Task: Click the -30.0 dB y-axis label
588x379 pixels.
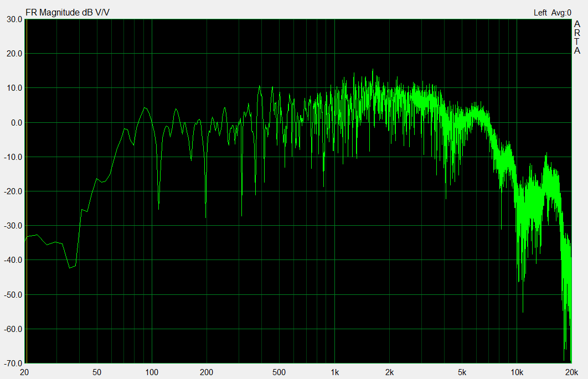Action: click(13, 226)
